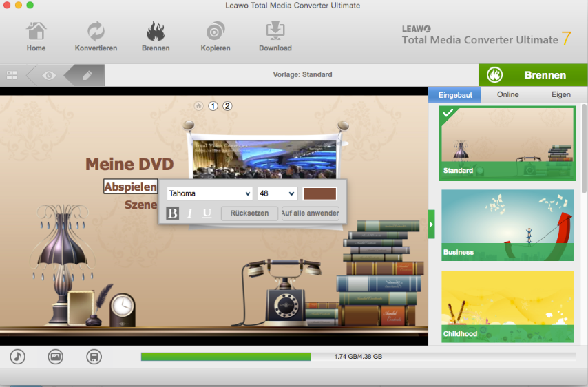
Task: Toggle italic text formatting
Action: tap(190, 213)
